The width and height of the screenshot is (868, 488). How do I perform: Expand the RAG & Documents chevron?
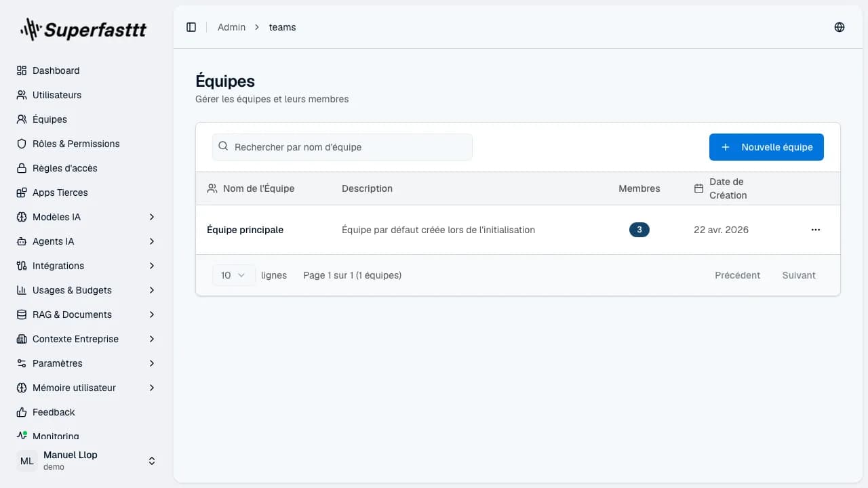[x=152, y=314]
